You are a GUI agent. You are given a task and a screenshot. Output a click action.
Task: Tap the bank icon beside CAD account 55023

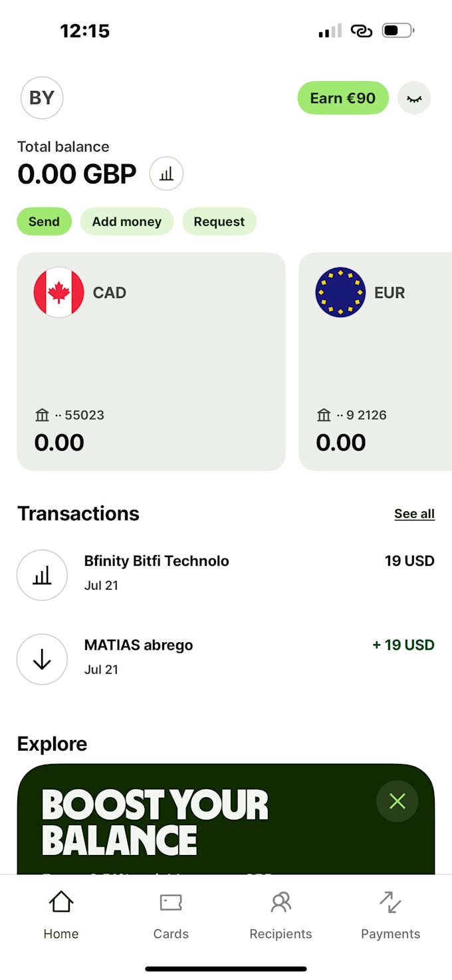(42, 414)
